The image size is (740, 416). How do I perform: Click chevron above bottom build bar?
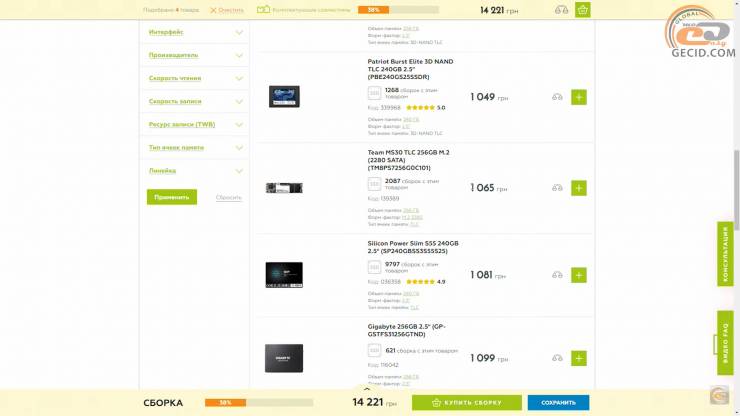click(x=367, y=389)
